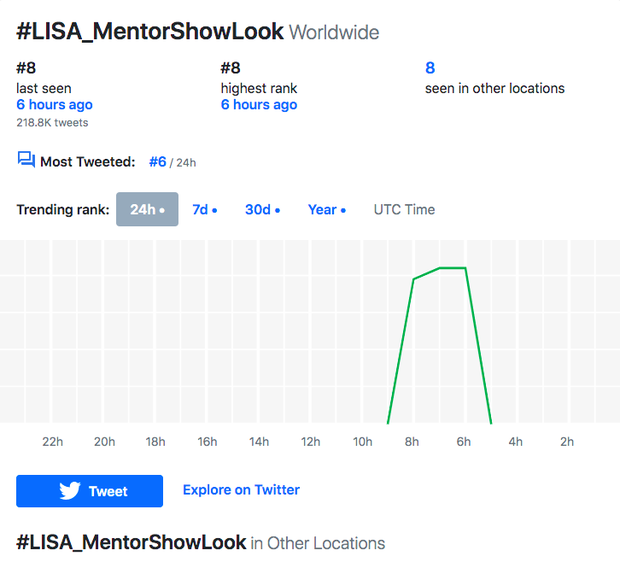Image resolution: width=620 pixels, height=568 pixels.
Task: Click the Twitter bird icon
Action: pos(69,491)
